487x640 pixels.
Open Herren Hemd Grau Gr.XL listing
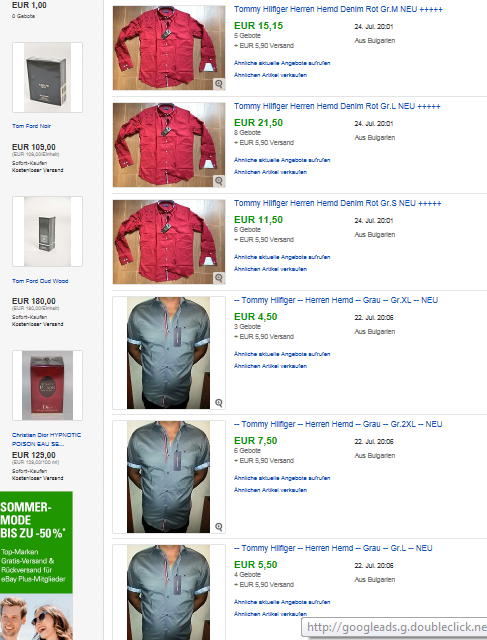click(x=336, y=300)
